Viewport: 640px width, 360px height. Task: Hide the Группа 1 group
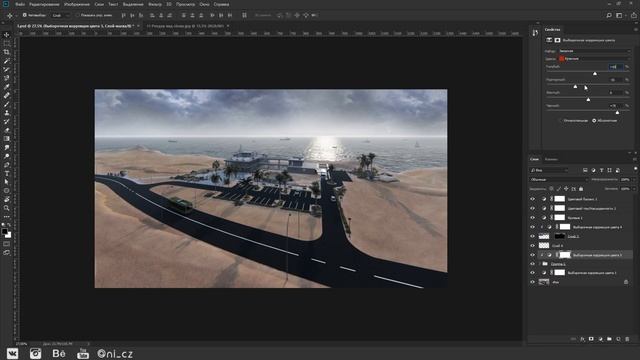coord(532,264)
